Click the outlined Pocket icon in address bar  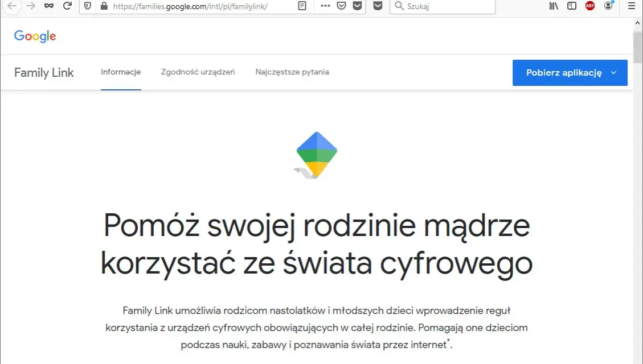point(341,6)
